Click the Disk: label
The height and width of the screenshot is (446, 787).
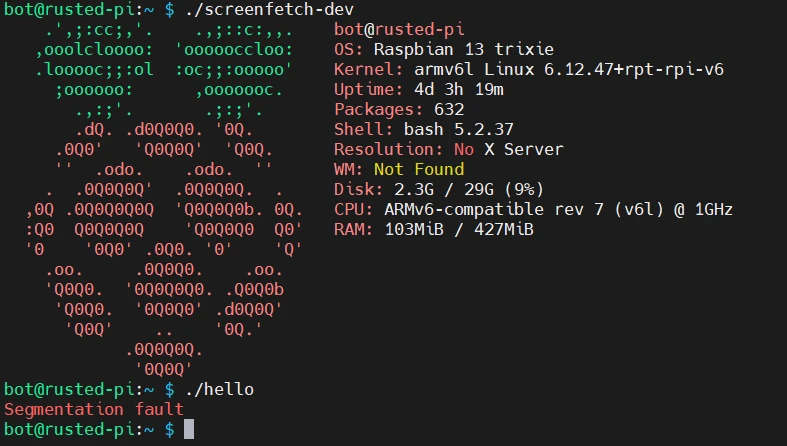click(359, 190)
